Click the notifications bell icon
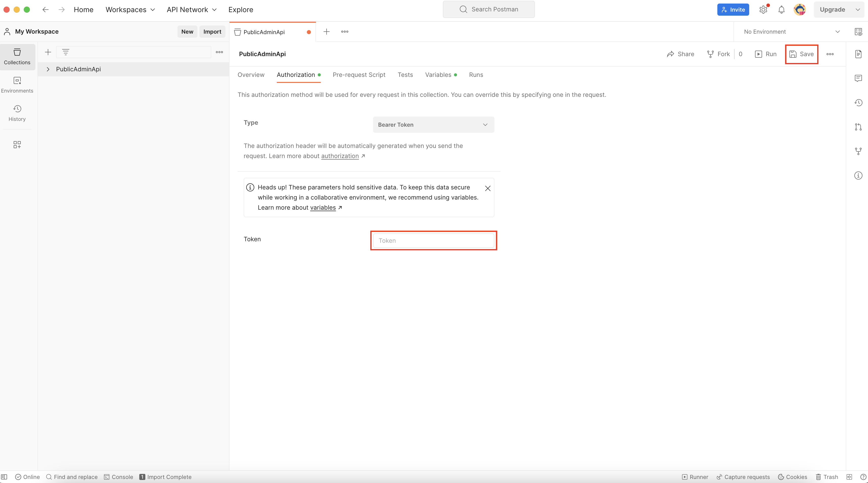 781,9
